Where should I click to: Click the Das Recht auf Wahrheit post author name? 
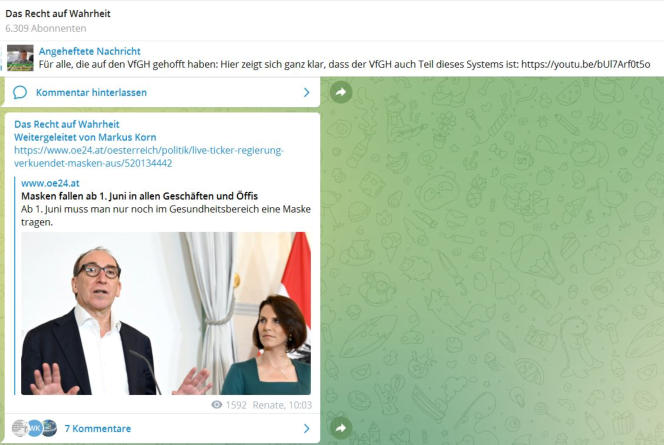(x=66, y=124)
